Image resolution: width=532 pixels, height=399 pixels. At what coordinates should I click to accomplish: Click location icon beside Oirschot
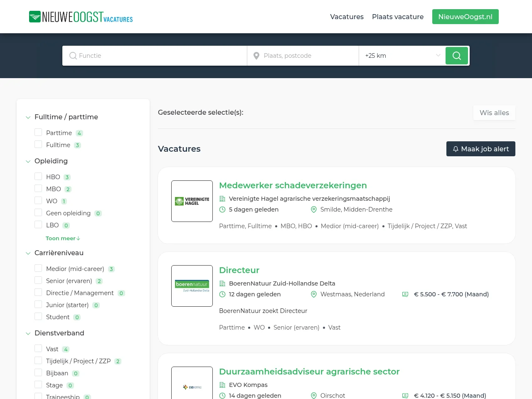(314, 396)
